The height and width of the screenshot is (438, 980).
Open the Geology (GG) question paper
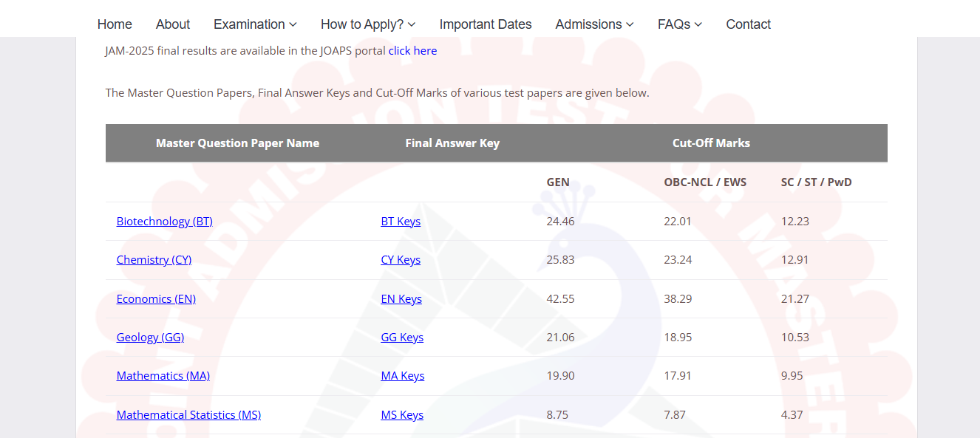(150, 337)
